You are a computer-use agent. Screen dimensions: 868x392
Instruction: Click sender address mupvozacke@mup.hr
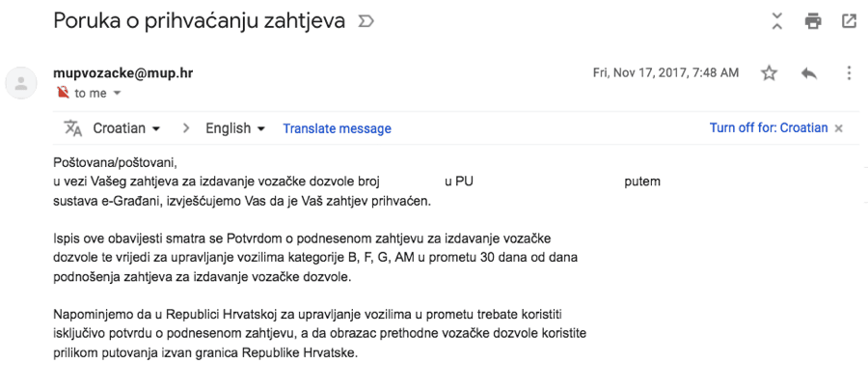pyautogui.click(x=122, y=73)
